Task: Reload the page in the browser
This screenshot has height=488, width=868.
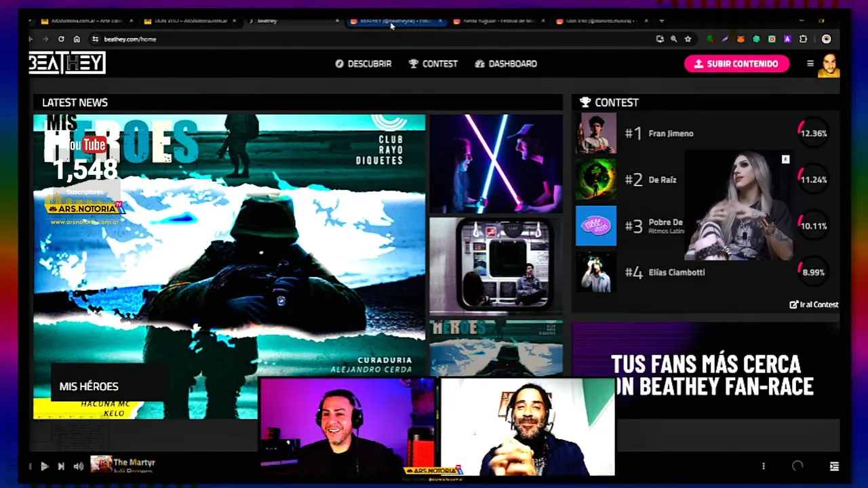Action: (61, 39)
